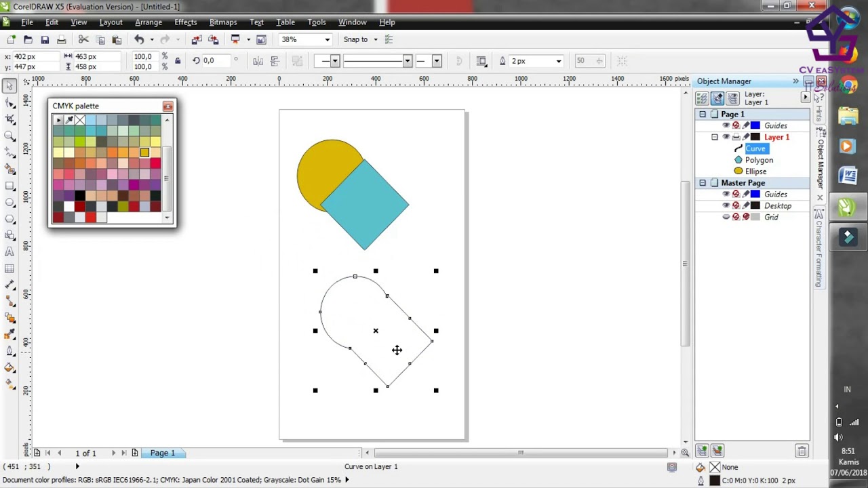The image size is (868, 488).
Task: Collapse the Master Page tree node
Action: tap(703, 183)
